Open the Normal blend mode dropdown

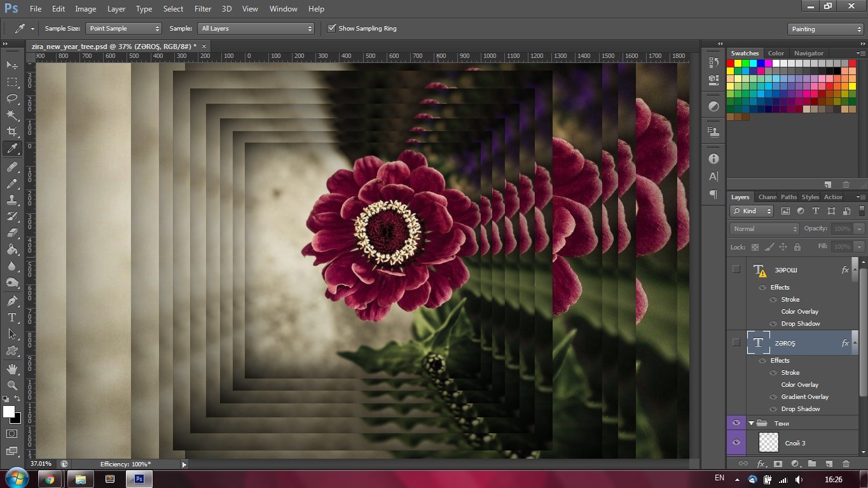click(764, 228)
